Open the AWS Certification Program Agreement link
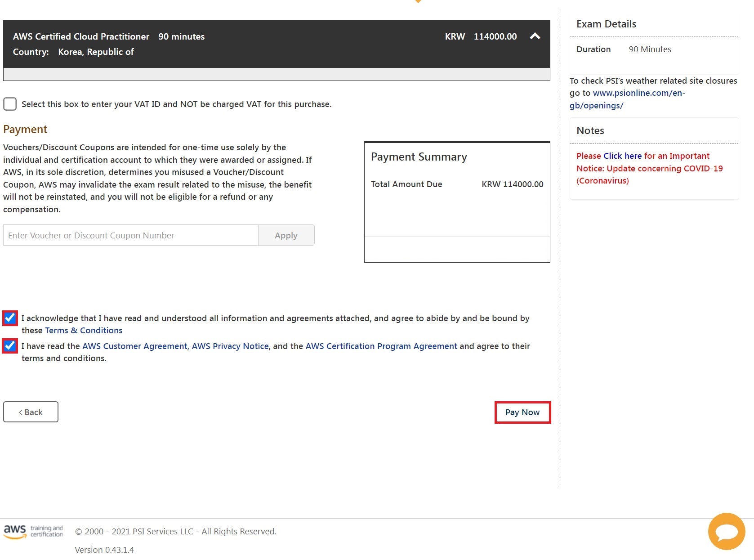 point(381,346)
